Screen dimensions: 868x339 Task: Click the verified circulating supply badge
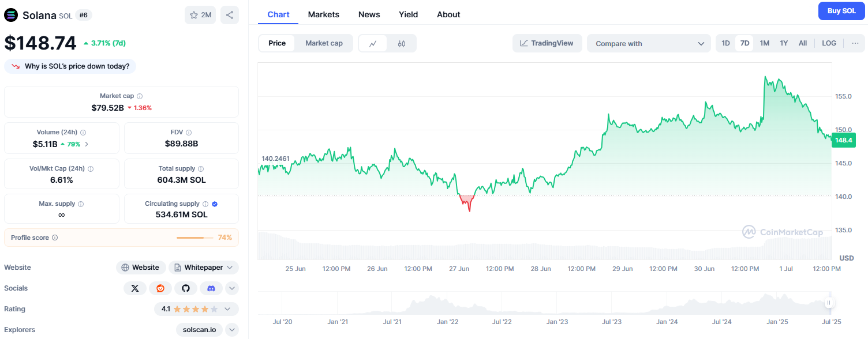pyautogui.click(x=215, y=204)
